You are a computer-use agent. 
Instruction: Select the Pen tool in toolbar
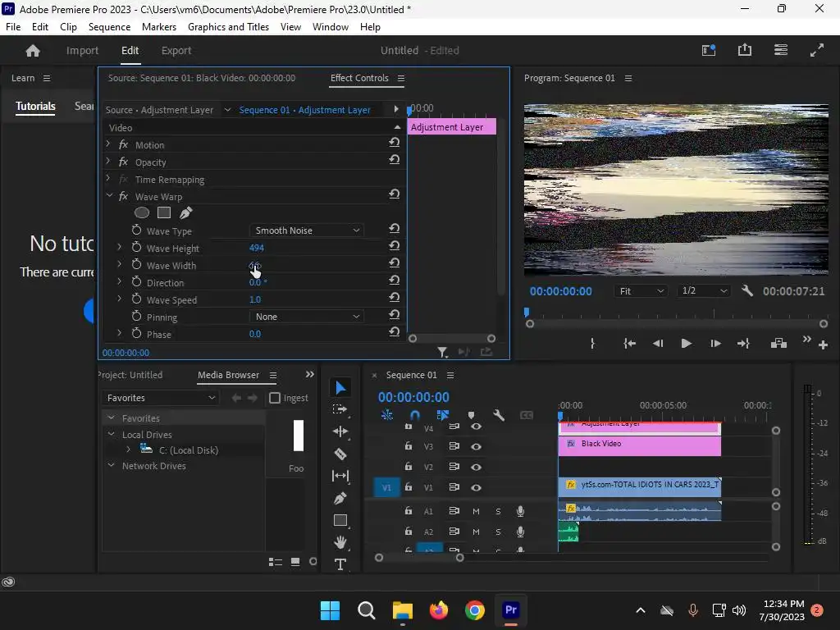340,498
